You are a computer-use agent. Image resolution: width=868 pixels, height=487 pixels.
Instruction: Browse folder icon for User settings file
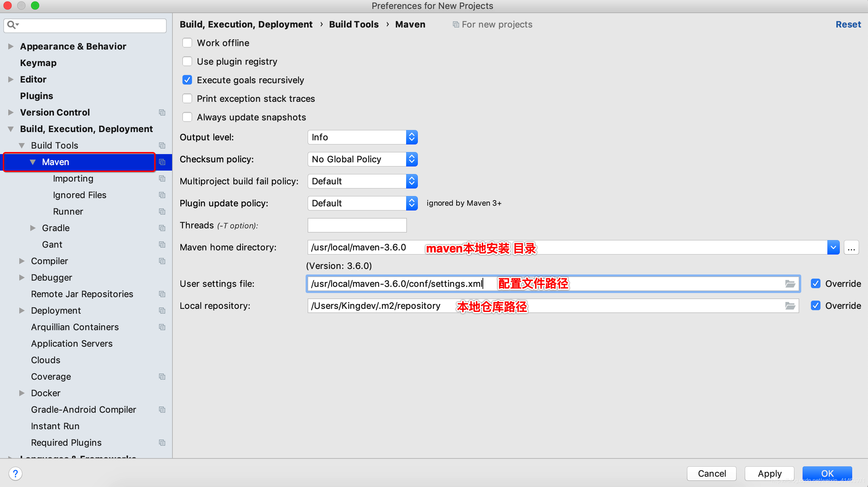(790, 284)
